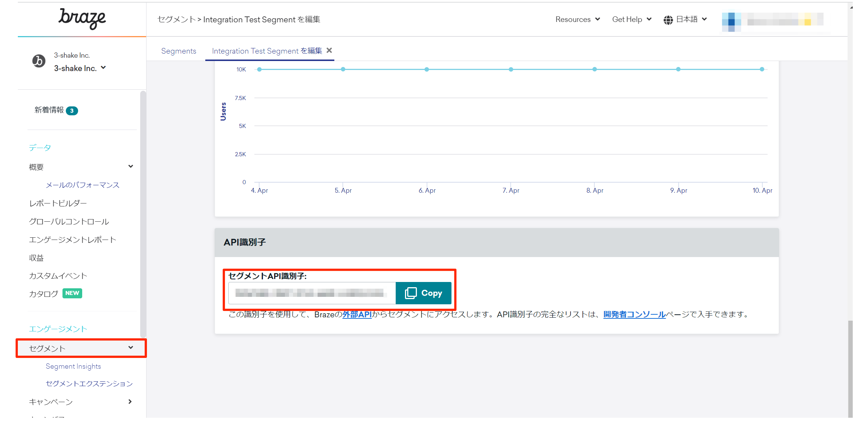Open エンゲージメントレポート in the sidebar

(73, 240)
